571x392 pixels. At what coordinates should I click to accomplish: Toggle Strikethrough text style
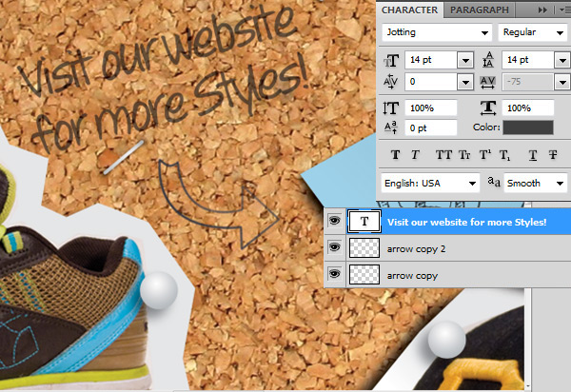[x=553, y=155]
